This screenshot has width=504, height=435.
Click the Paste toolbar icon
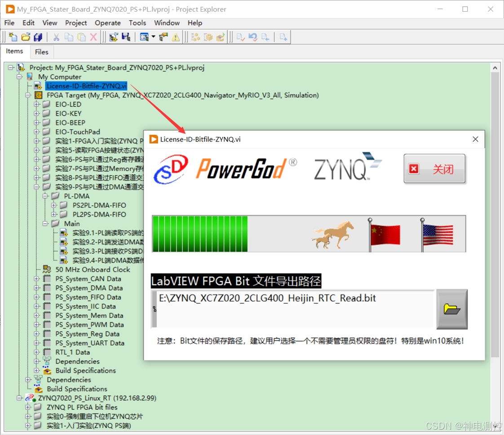coord(82,37)
